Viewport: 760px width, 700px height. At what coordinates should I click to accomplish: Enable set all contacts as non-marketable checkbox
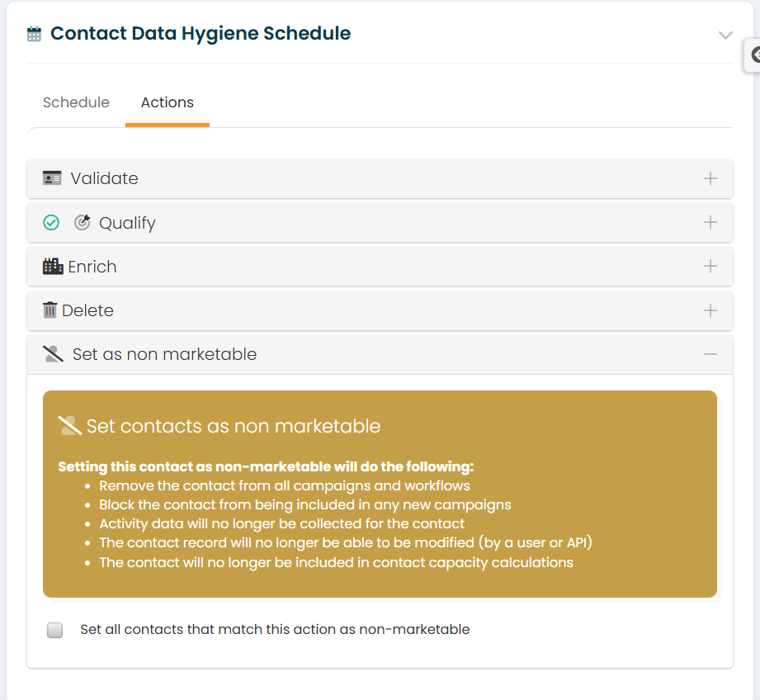[x=54, y=630]
